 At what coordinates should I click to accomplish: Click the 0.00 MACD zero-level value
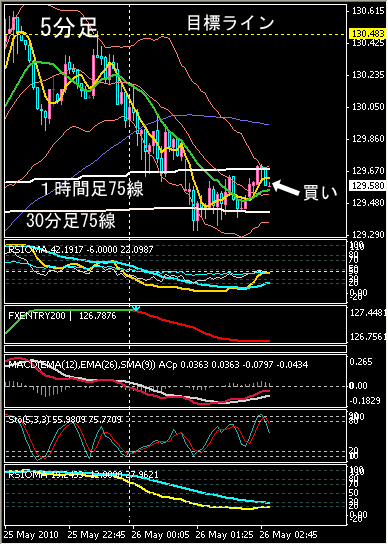pyautogui.click(x=358, y=385)
